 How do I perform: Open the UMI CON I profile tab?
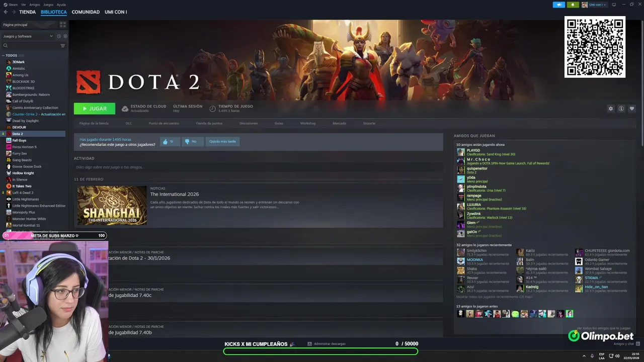[x=116, y=12]
